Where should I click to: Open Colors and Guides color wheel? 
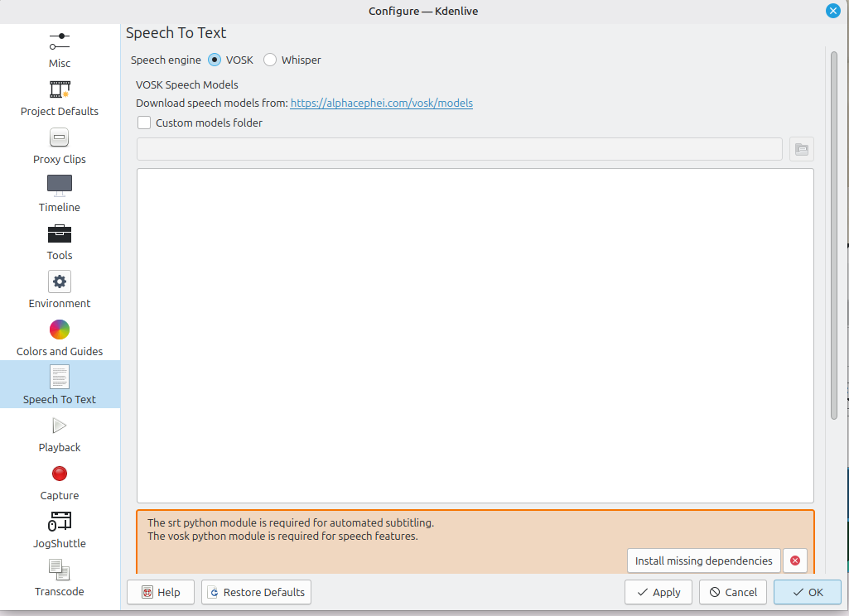pyautogui.click(x=60, y=330)
